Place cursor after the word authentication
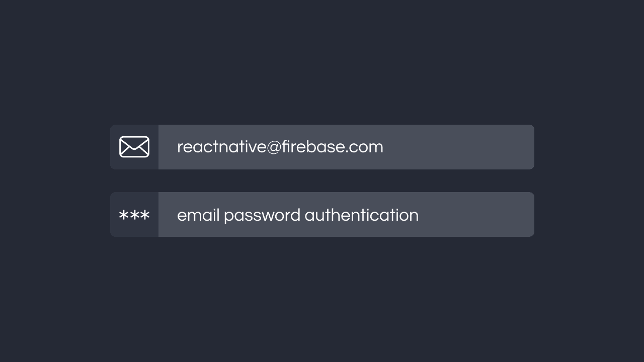This screenshot has width=644, height=362. click(420, 215)
